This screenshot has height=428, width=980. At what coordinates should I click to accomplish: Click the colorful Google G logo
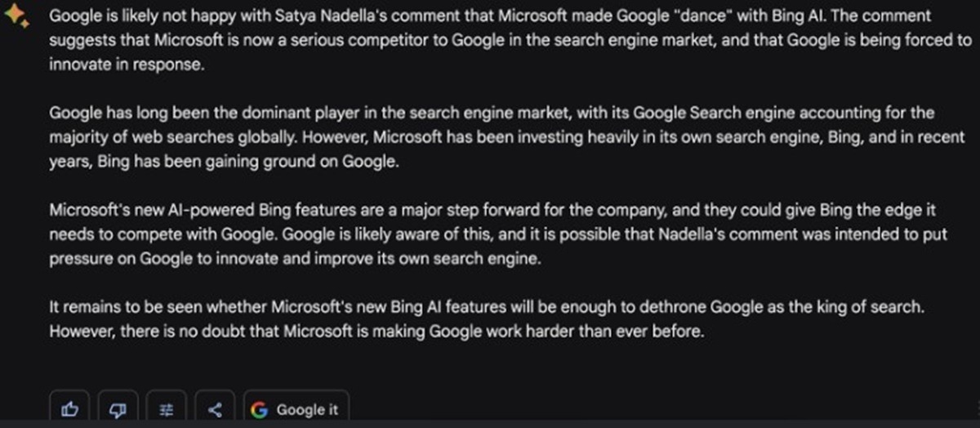click(x=260, y=410)
